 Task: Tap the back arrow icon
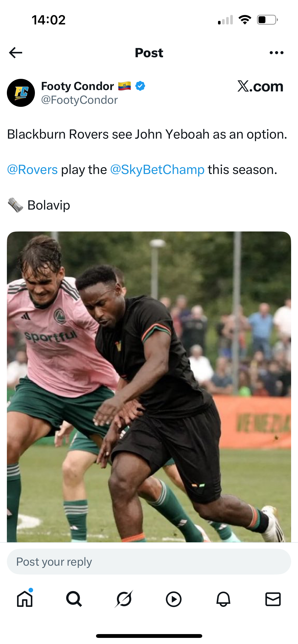[16, 53]
